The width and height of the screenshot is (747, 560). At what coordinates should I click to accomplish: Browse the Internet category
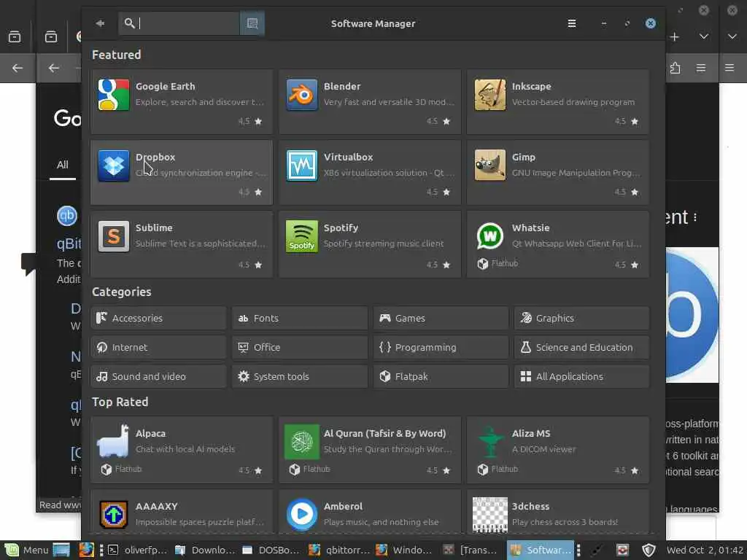158,347
